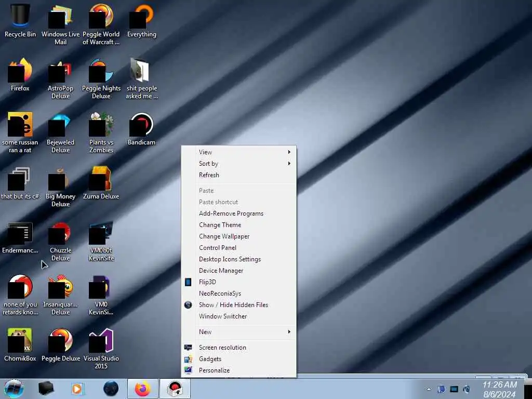Open the Recycle Bin desktop icon

point(20,20)
